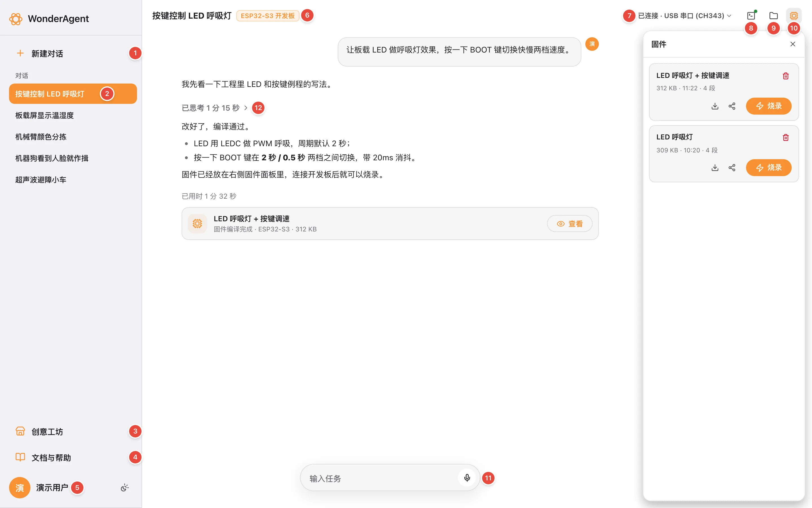This screenshot has height=508, width=812.
Task: Click text 固件编译完成 · ESP32-S3 · 312 KB
Action: click(x=265, y=229)
